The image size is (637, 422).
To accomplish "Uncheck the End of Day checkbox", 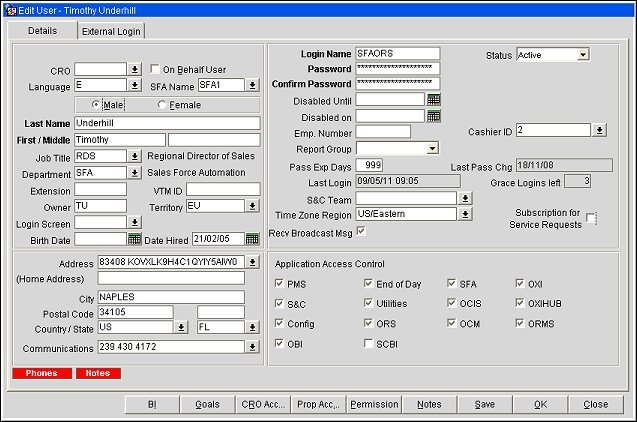I will pos(369,284).
